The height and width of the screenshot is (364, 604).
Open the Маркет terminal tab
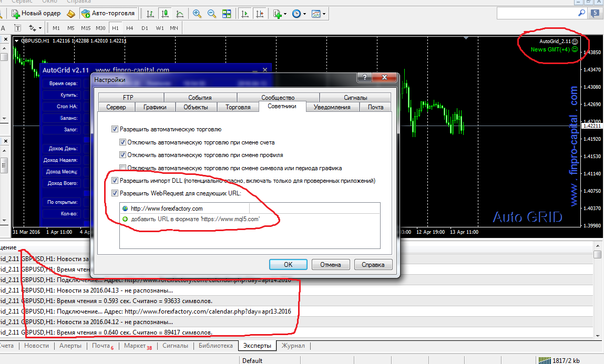click(137, 346)
